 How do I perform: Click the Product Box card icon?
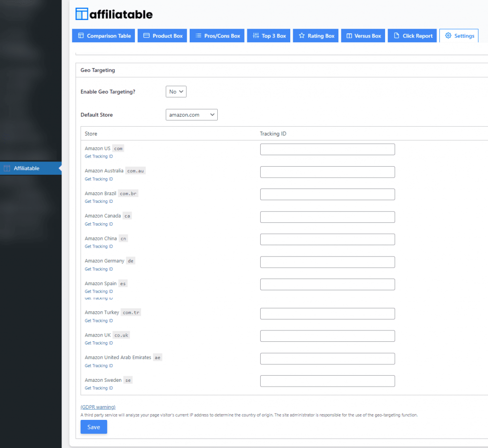[146, 35]
